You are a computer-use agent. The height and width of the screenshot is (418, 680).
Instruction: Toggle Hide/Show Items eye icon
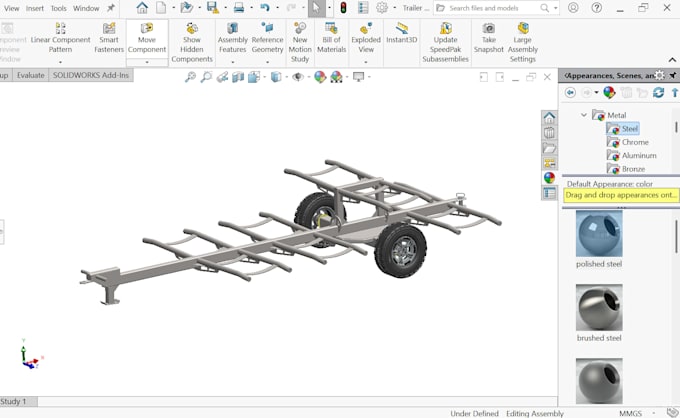click(x=298, y=77)
